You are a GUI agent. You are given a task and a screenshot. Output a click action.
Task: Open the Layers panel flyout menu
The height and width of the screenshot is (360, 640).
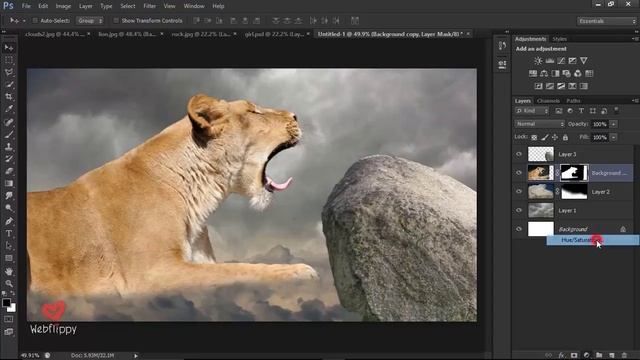pos(635,100)
